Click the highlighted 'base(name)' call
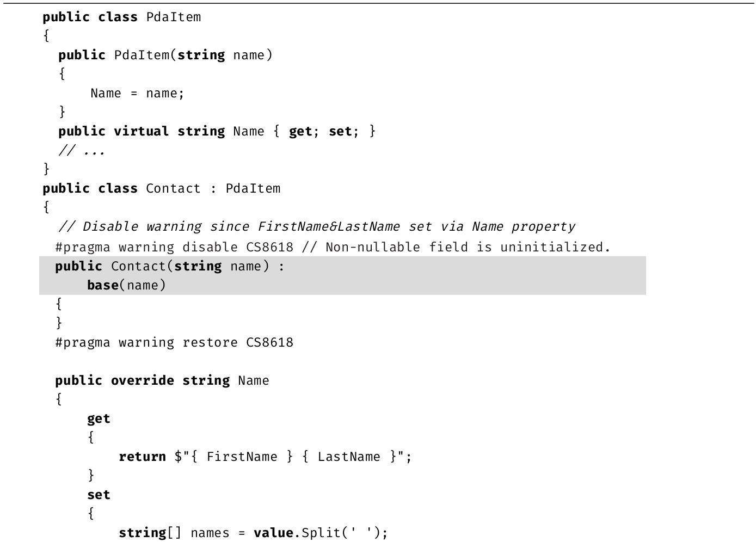 coord(126,285)
